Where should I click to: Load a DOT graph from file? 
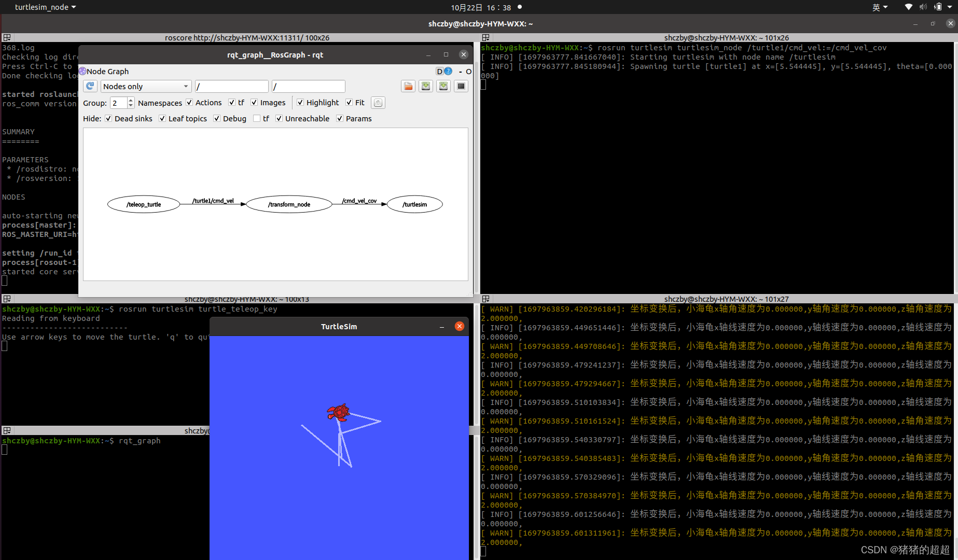pos(408,86)
